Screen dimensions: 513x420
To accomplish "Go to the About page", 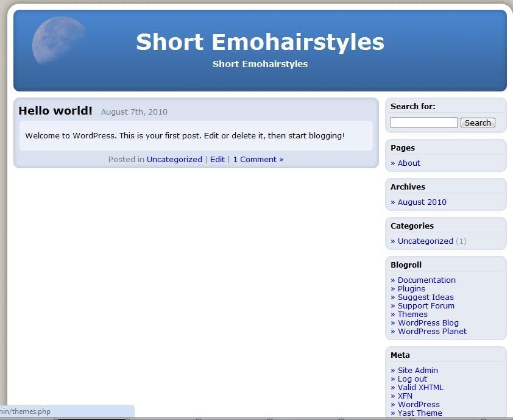I will pos(409,163).
